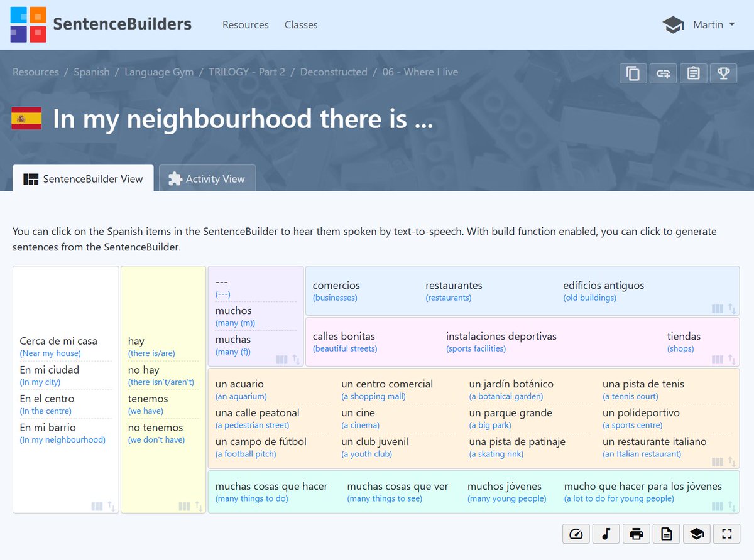This screenshot has width=754, height=560.
Task: Click the document page icon button
Action: pyautogui.click(x=667, y=534)
